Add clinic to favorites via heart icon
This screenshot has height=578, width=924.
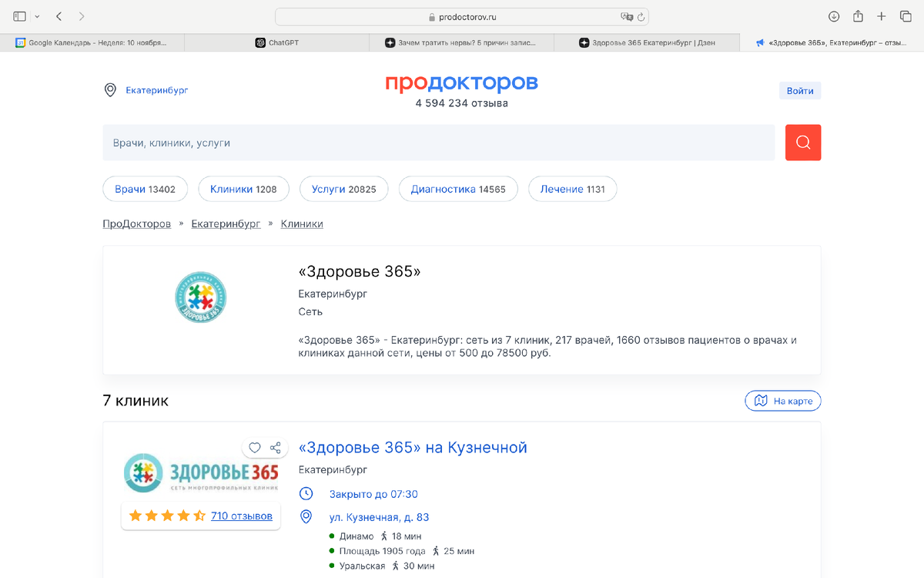[x=255, y=447]
